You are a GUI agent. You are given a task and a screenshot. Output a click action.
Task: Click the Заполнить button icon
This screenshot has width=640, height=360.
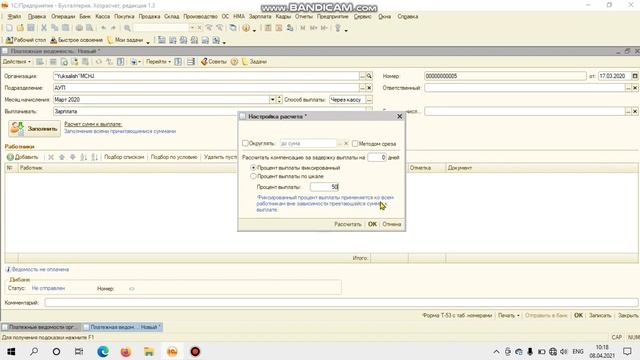pos(17,128)
